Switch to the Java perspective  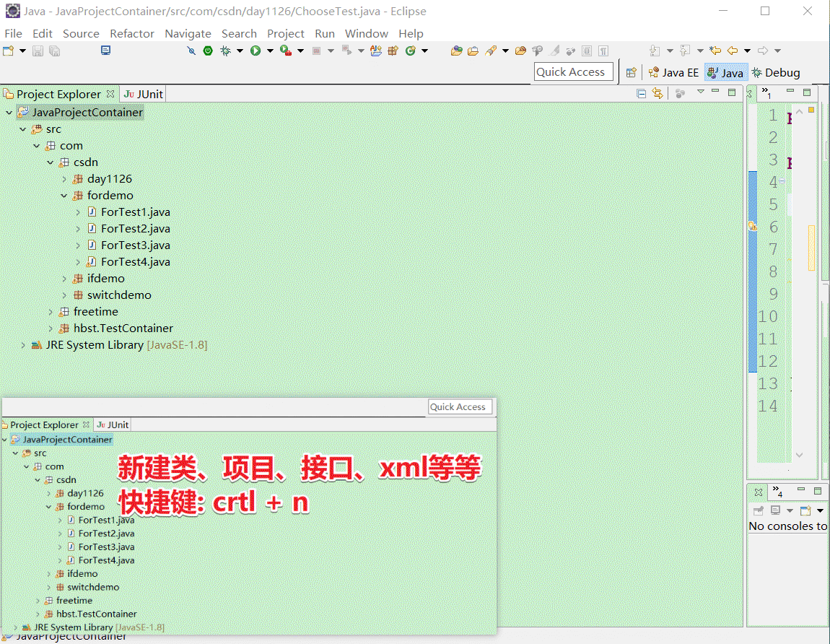726,72
